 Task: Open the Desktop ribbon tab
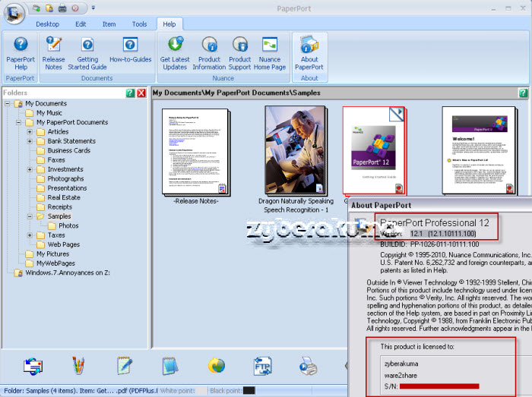47,24
